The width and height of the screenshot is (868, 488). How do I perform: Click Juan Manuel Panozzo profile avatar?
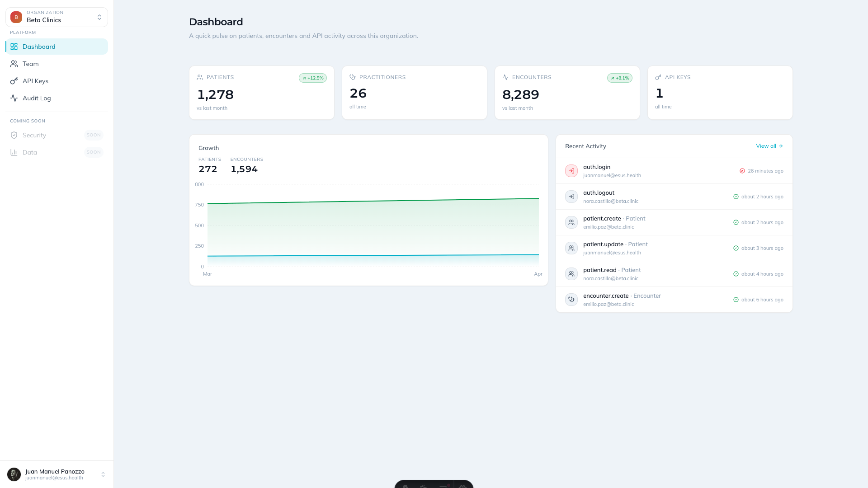[x=14, y=474]
